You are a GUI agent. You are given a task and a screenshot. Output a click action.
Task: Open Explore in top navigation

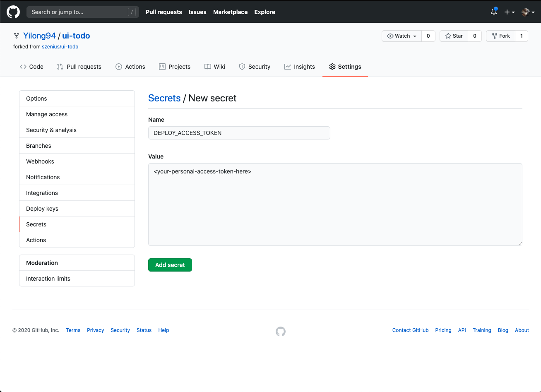click(x=265, y=12)
